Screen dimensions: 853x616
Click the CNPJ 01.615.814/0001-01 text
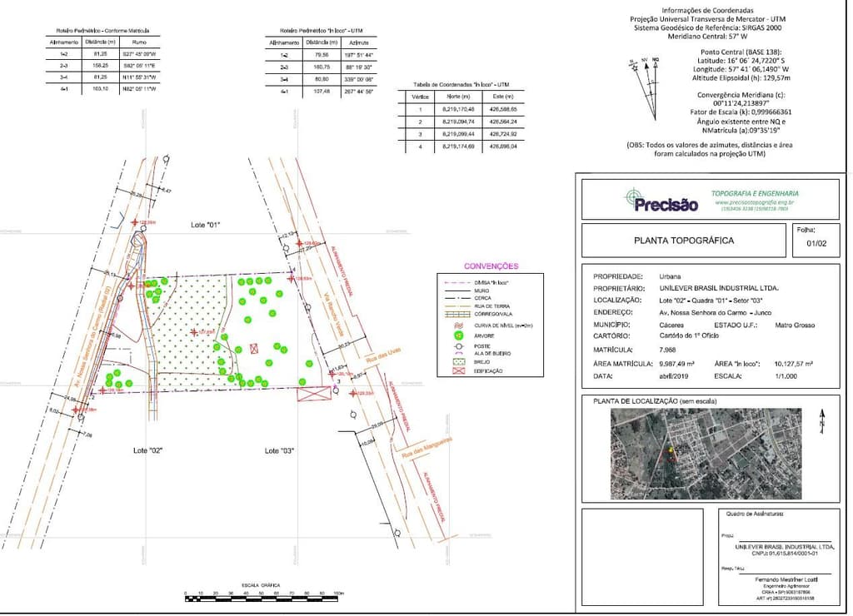[784, 554]
